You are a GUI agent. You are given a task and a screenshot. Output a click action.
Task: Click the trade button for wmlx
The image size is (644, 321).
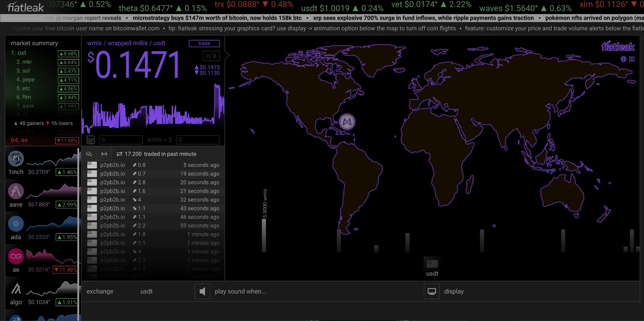[x=204, y=43]
